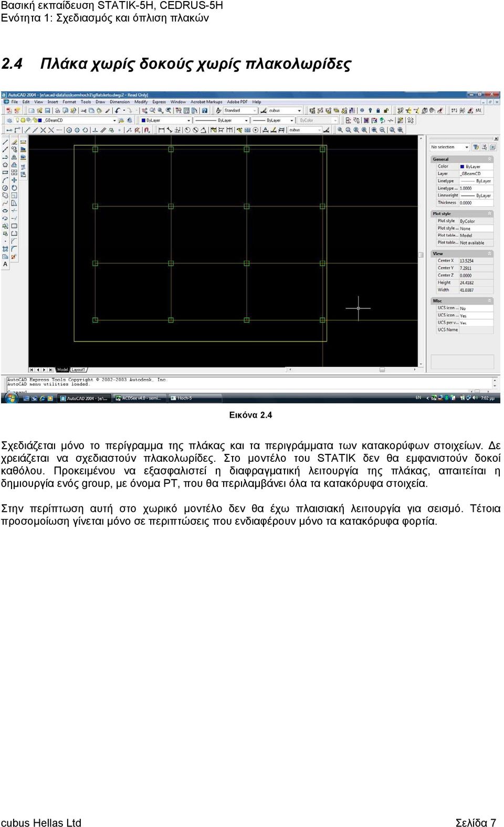Select the Erase modify tool

[x=14, y=142]
